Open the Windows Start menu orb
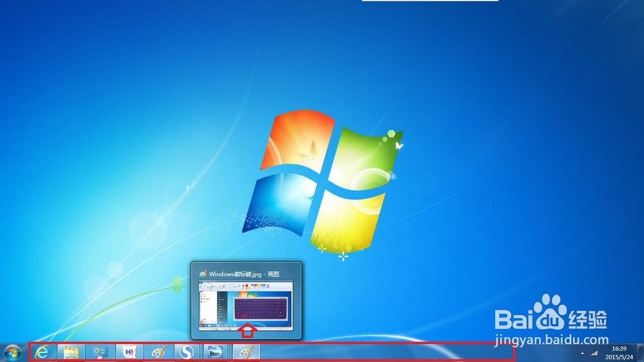The height and width of the screenshot is (362, 644). pos(12,353)
